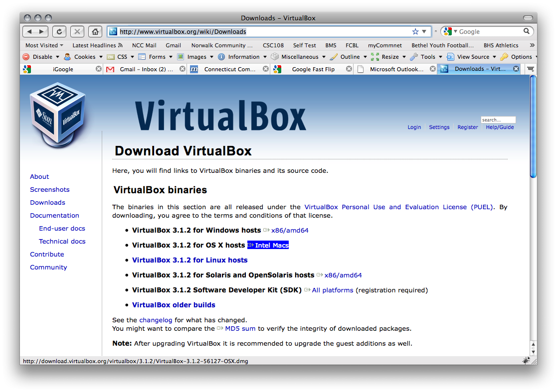
Task: Open the All platforms SDK link
Action: (x=333, y=290)
